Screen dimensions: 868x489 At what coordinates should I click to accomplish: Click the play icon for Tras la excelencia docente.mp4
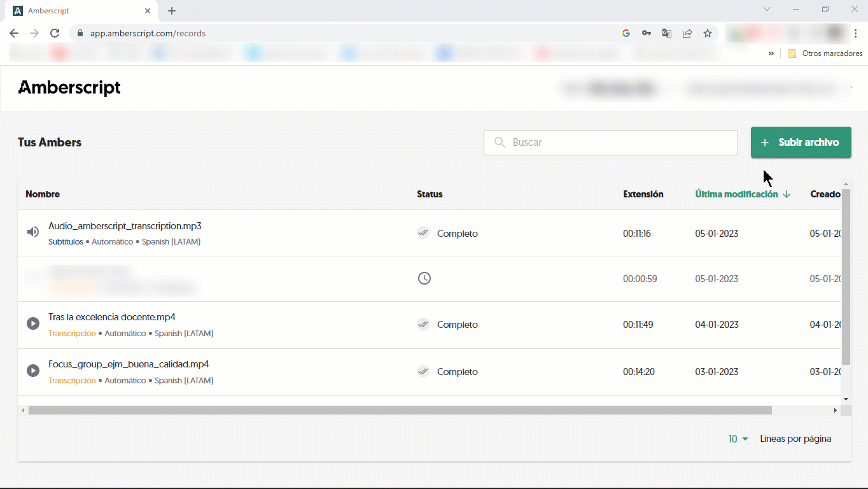(33, 323)
